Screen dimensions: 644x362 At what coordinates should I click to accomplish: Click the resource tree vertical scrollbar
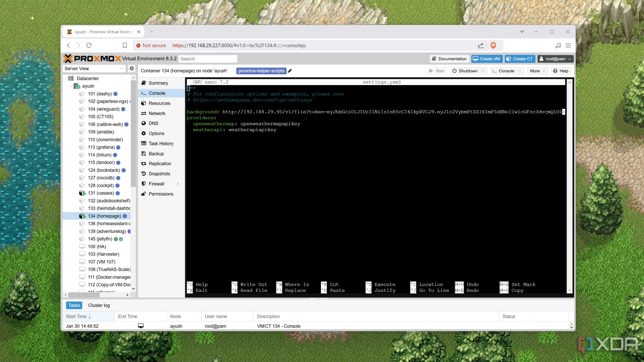tap(133, 134)
